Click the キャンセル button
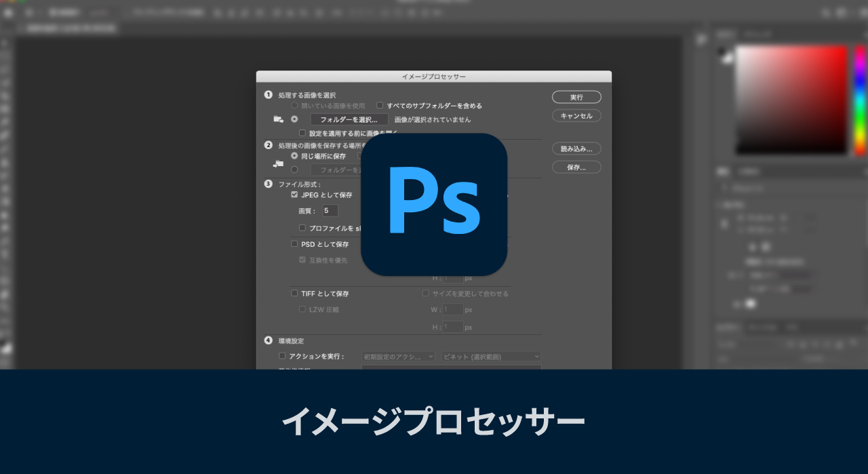This screenshot has height=474, width=868. pyautogui.click(x=576, y=115)
